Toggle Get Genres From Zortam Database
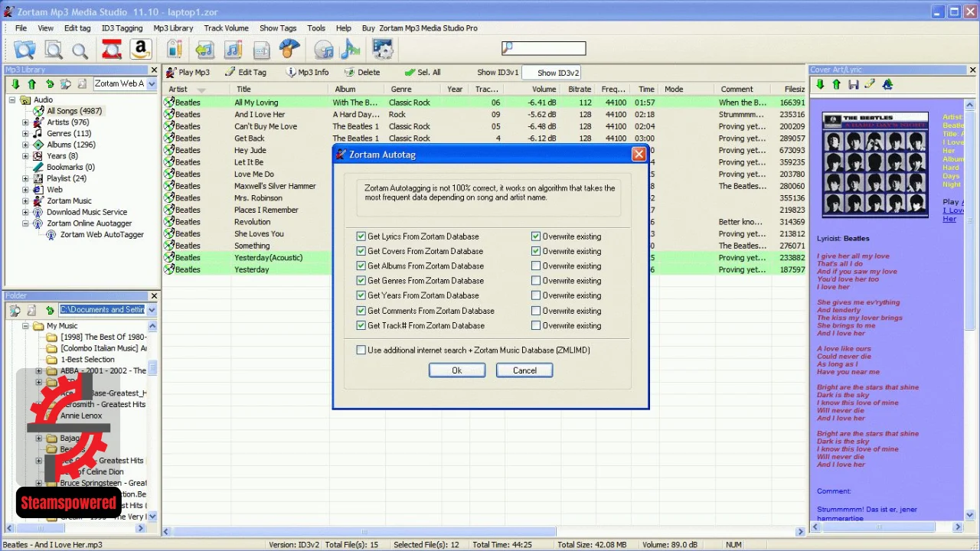Viewport: 980px width, 551px height. (x=361, y=281)
